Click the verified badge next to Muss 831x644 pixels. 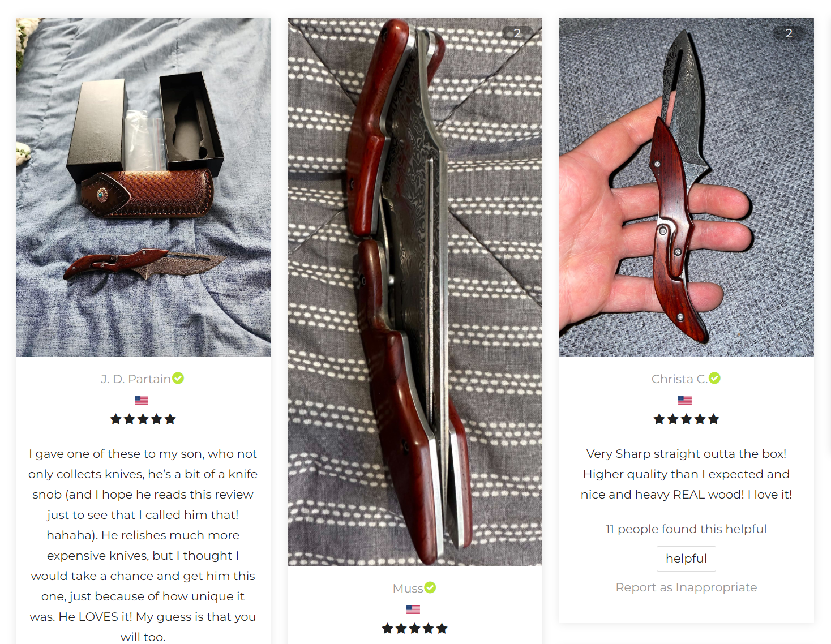pyautogui.click(x=430, y=587)
